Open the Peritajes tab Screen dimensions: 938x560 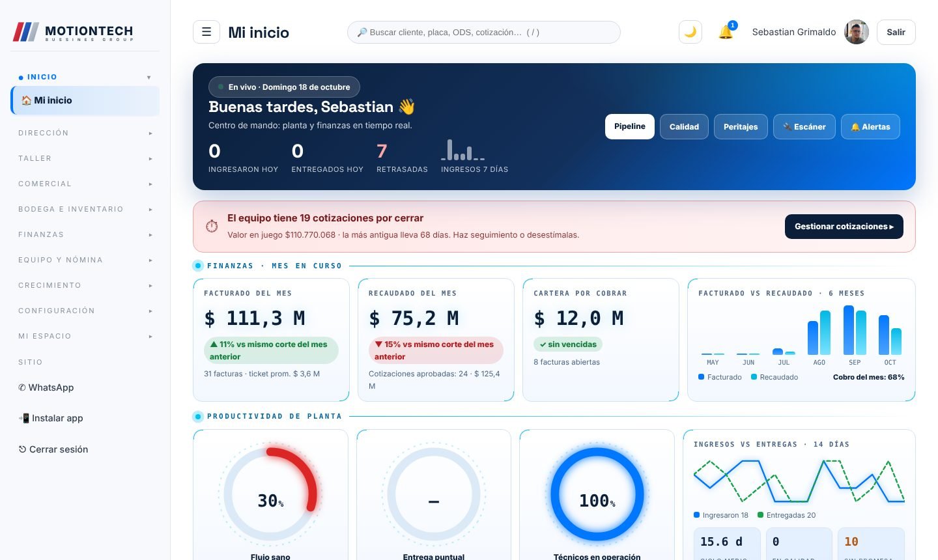[x=741, y=126]
